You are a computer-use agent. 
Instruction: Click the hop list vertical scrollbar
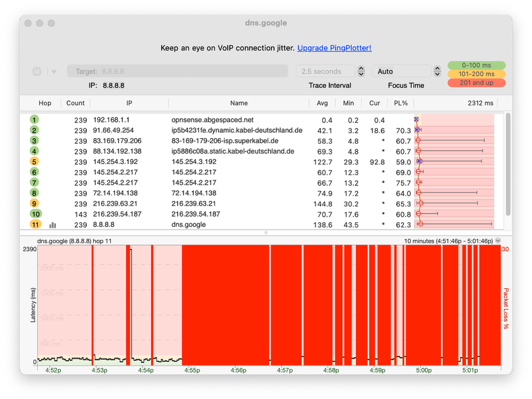508,165
